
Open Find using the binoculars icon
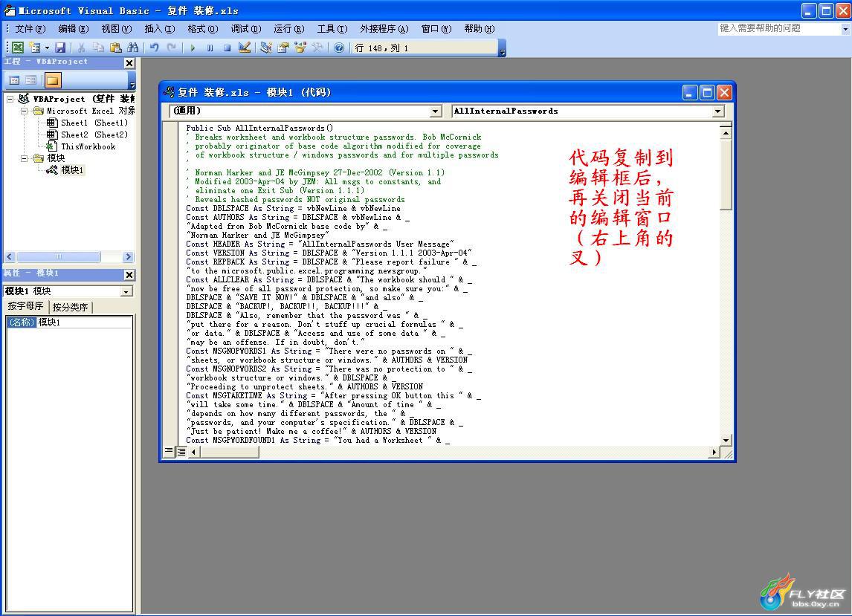(x=132, y=48)
